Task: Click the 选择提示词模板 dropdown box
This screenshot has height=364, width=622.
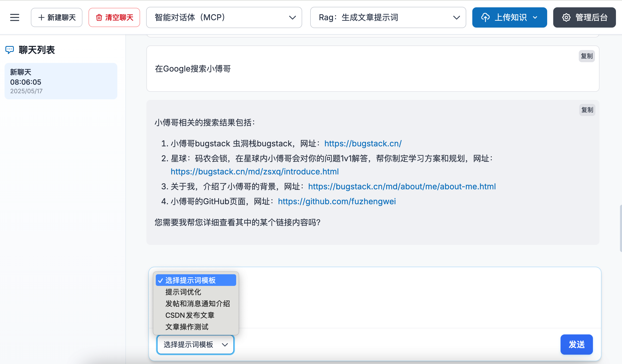Action: [195, 345]
